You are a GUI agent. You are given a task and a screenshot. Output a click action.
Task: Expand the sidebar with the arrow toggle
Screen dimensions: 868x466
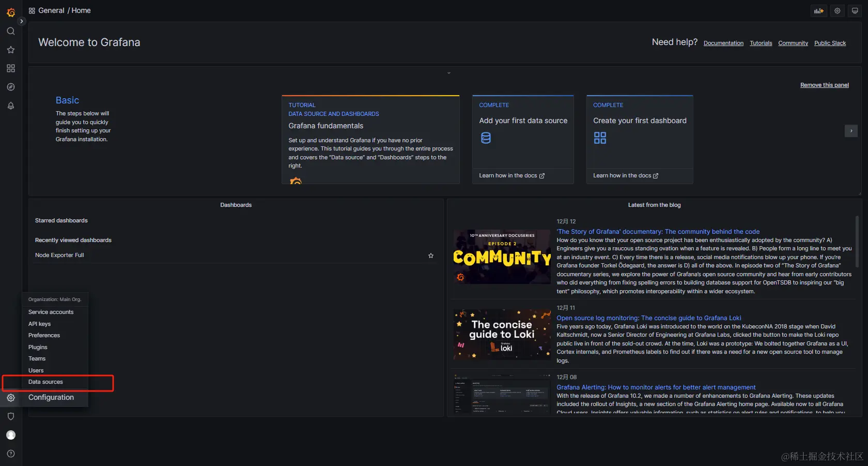click(21, 21)
